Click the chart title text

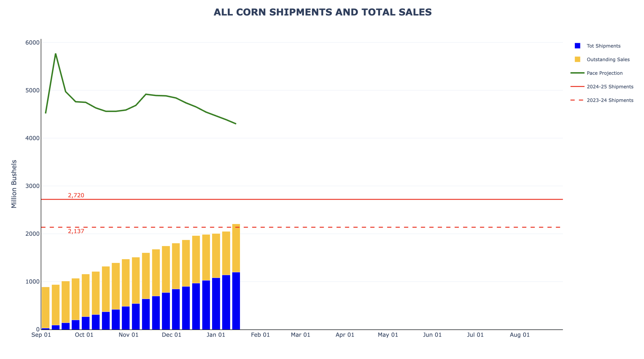(x=322, y=12)
